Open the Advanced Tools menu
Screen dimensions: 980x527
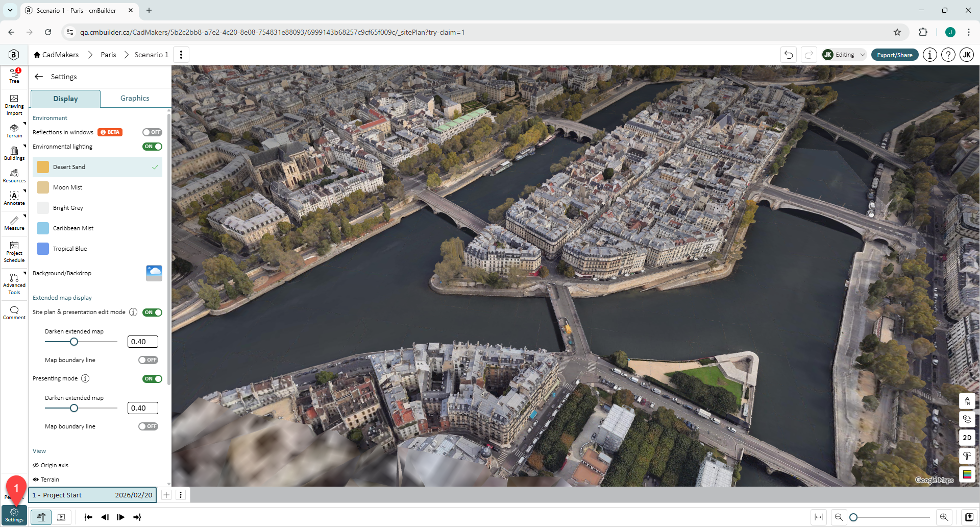(x=14, y=284)
